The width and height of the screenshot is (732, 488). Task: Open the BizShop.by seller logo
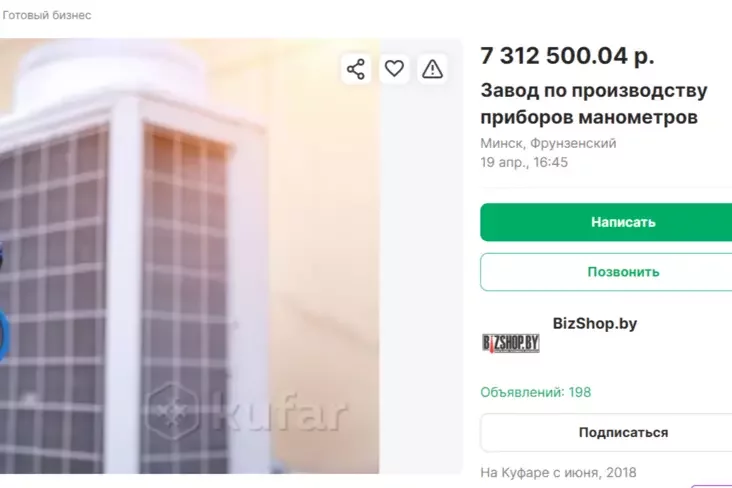511,343
